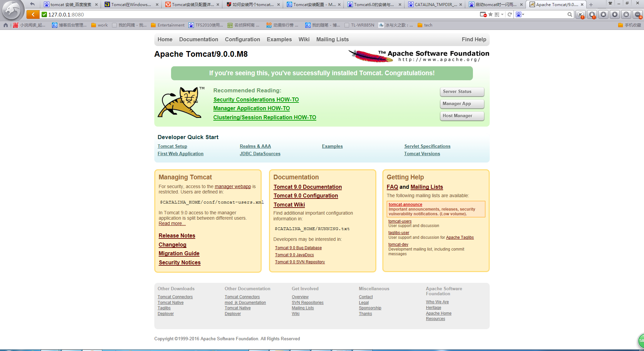Image resolution: width=644 pixels, height=351 pixels.
Task: Open the Sponsorship footer link
Action: coord(370,308)
